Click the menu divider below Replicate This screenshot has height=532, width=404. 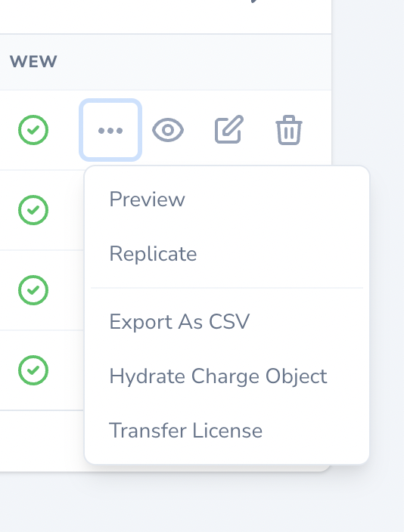[227, 288]
